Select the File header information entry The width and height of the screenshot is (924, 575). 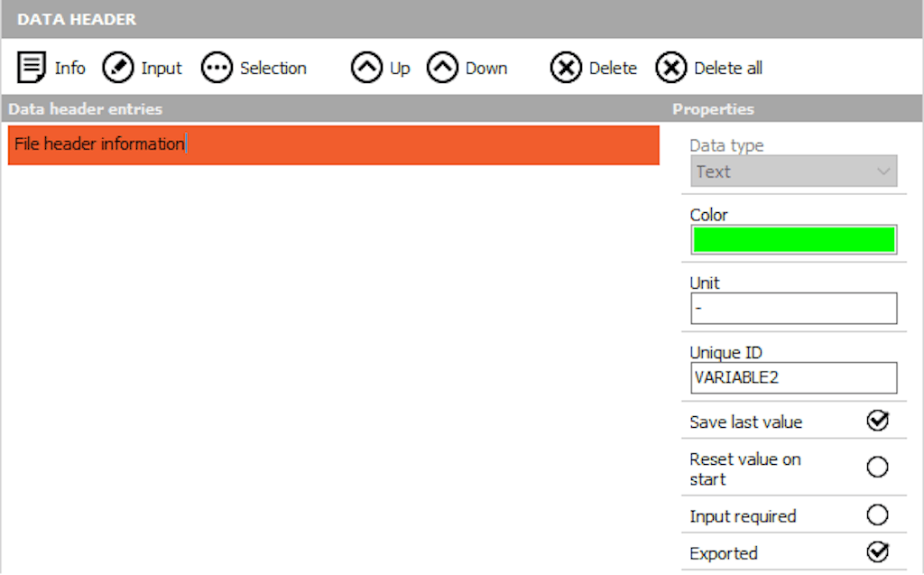(x=334, y=144)
